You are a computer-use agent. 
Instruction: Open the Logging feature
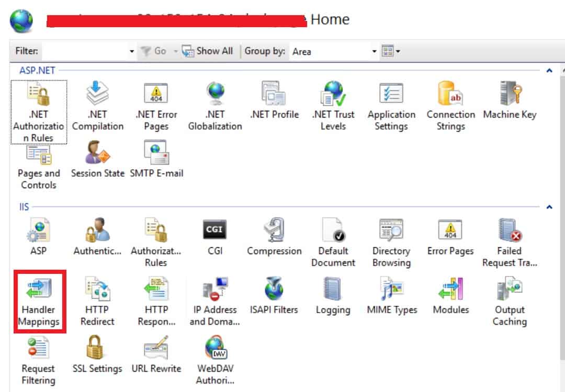point(333,295)
